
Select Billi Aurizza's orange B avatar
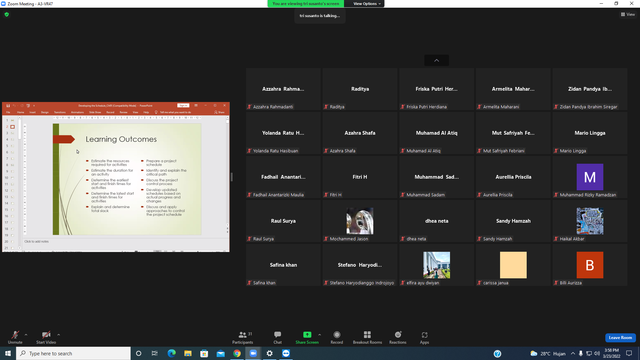click(x=590, y=265)
